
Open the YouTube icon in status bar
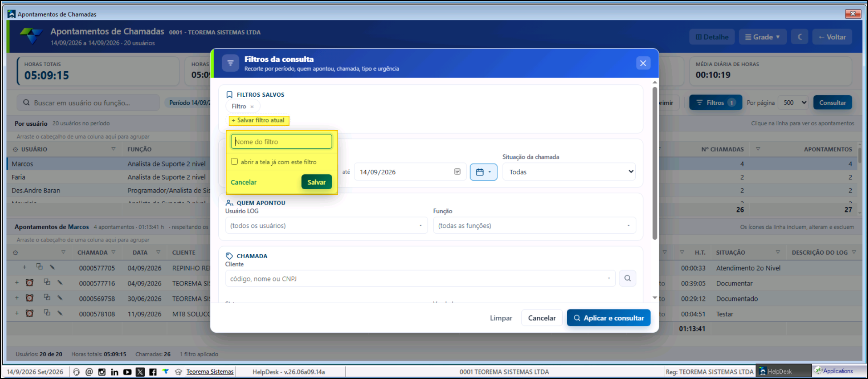128,372
